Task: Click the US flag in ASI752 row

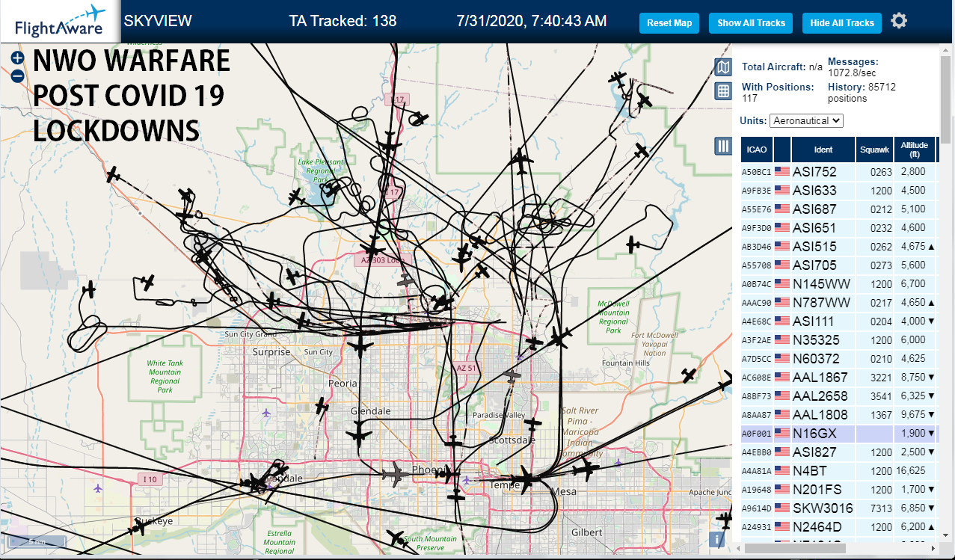Action: pos(782,171)
